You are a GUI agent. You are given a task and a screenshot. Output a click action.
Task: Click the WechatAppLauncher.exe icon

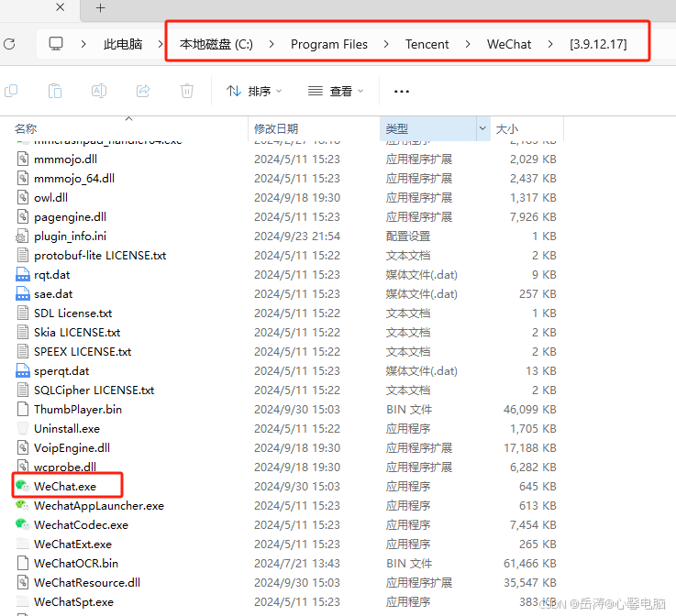(22, 505)
